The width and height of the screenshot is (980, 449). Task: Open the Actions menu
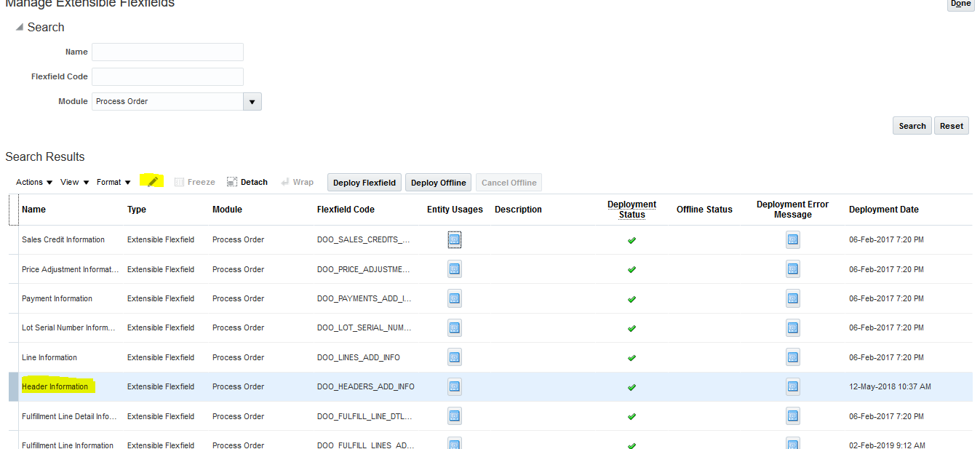33,181
